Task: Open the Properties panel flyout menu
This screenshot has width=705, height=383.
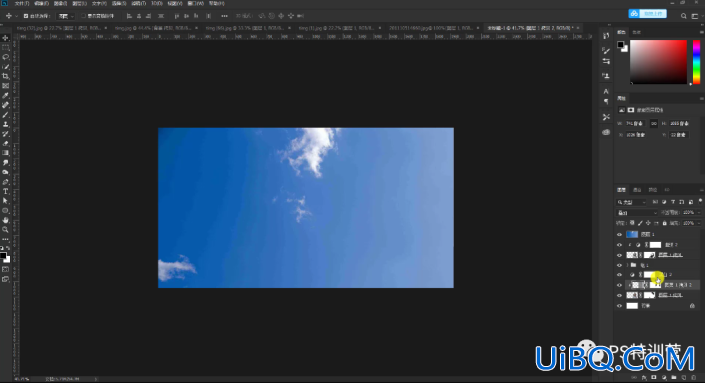Action: click(x=701, y=98)
